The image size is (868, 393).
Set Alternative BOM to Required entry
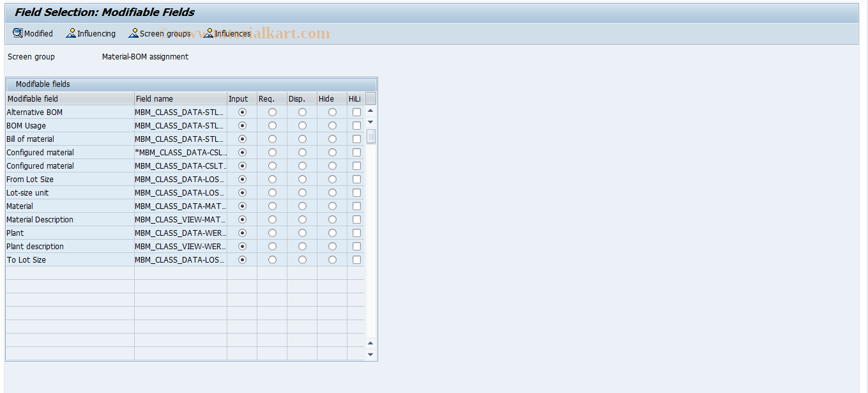point(272,112)
